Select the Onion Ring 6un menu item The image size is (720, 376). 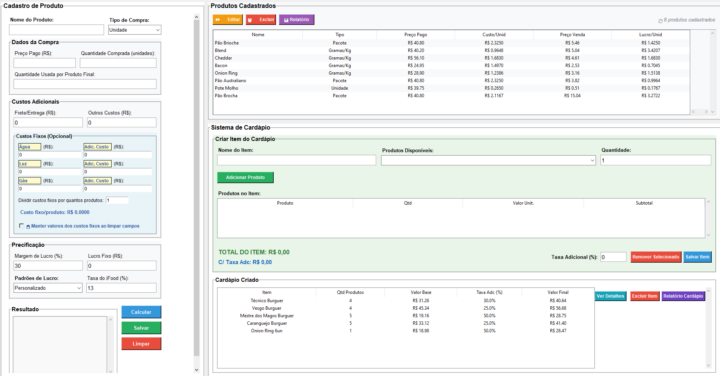point(406,331)
